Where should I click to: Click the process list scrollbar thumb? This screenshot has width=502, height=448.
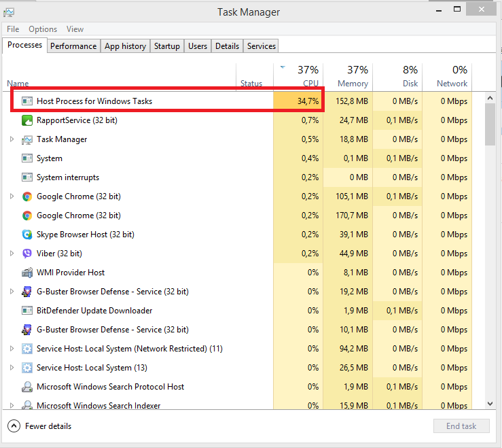tap(490, 124)
